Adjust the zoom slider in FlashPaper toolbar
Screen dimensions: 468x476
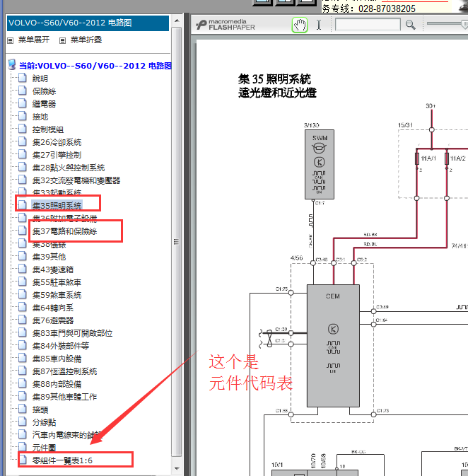[x=464, y=24]
